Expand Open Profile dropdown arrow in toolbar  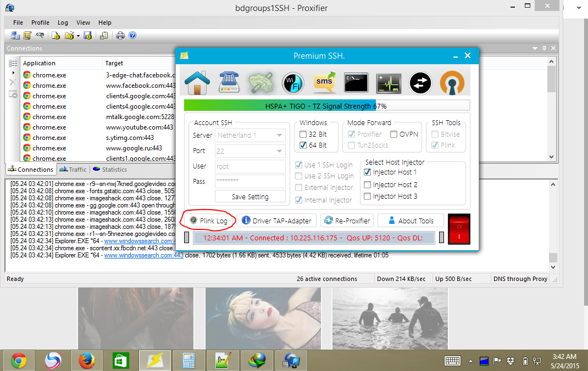coord(78,36)
